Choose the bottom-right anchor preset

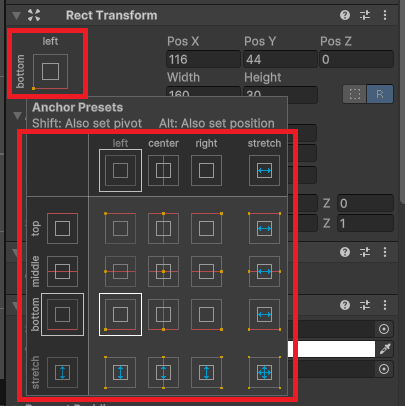[x=206, y=315]
